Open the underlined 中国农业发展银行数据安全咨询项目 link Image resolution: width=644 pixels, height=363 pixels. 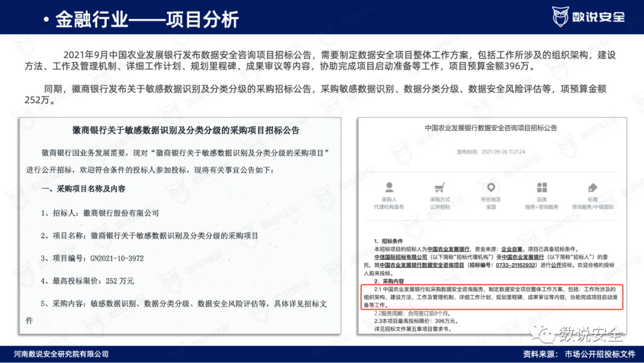422,265
